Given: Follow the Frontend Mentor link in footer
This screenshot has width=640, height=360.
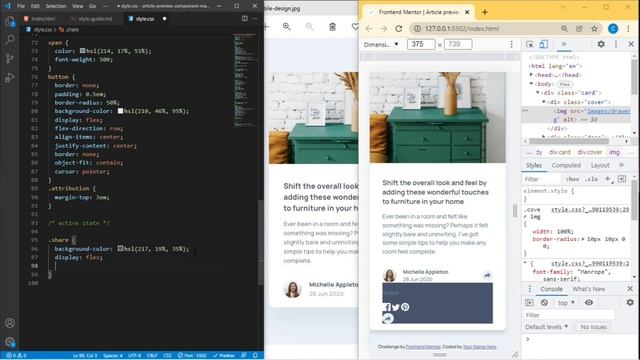Looking at the screenshot, I should [423, 347].
